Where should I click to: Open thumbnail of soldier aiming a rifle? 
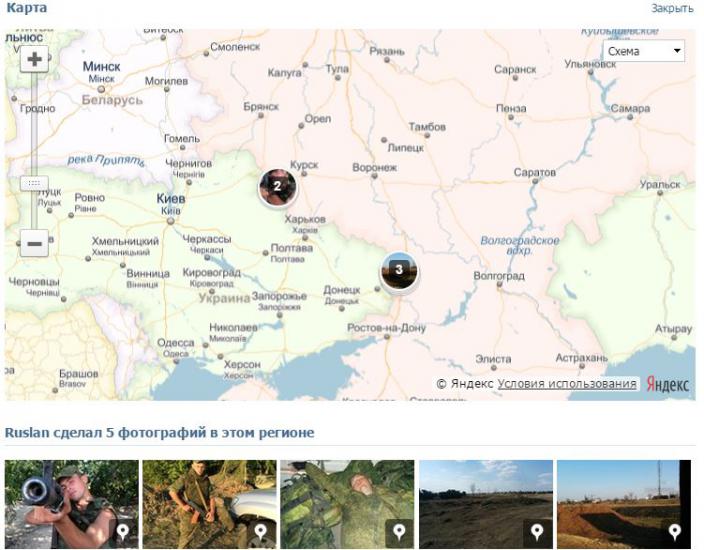(x=72, y=504)
